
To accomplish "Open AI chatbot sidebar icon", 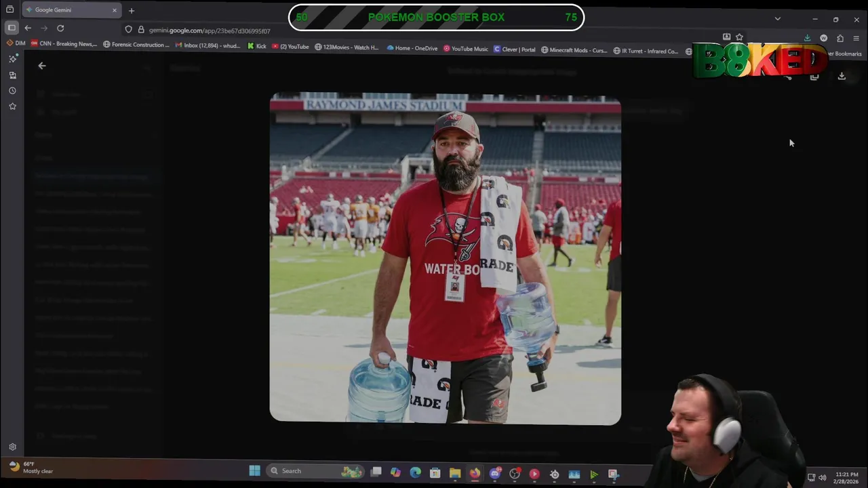I will [12, 59].
